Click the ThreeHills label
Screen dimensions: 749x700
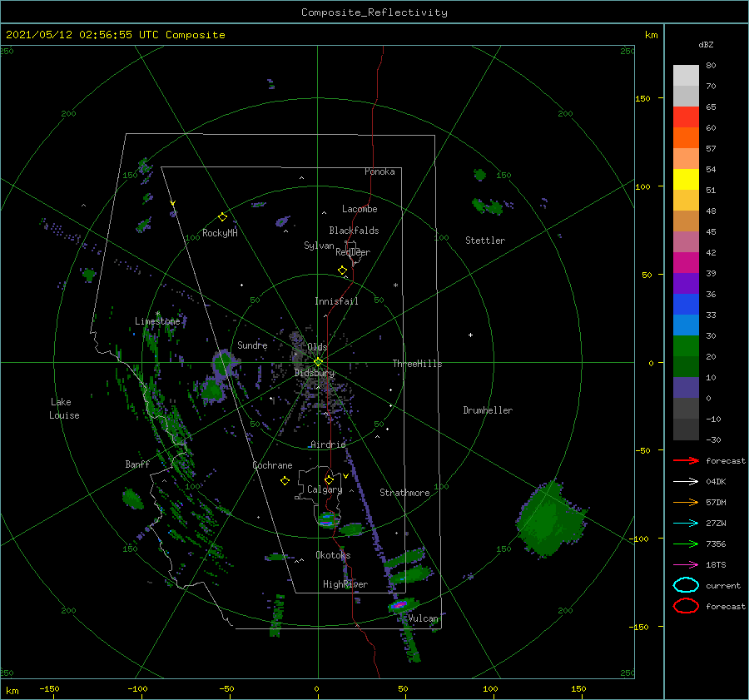point(417,364)
